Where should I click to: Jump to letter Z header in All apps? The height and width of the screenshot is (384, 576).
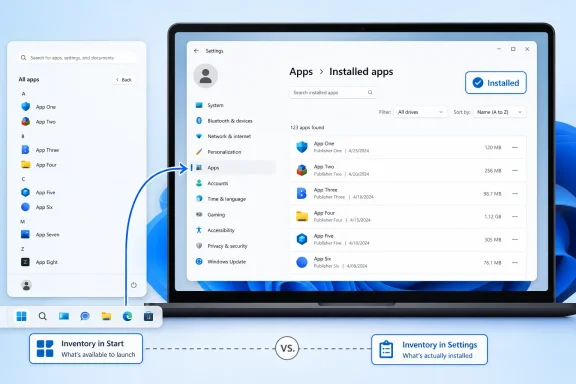click(x=22, y=249)
